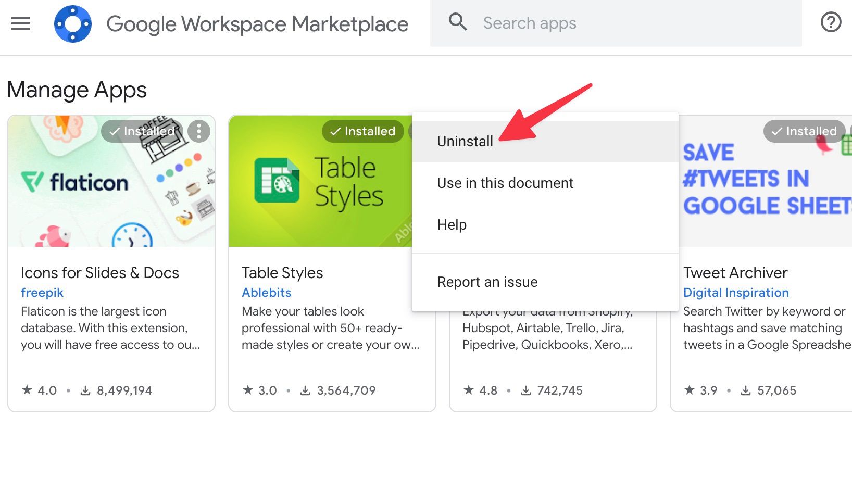Click the Installed badge on Table Styles
Screen dimensions: 852x504
coord(362,131)
